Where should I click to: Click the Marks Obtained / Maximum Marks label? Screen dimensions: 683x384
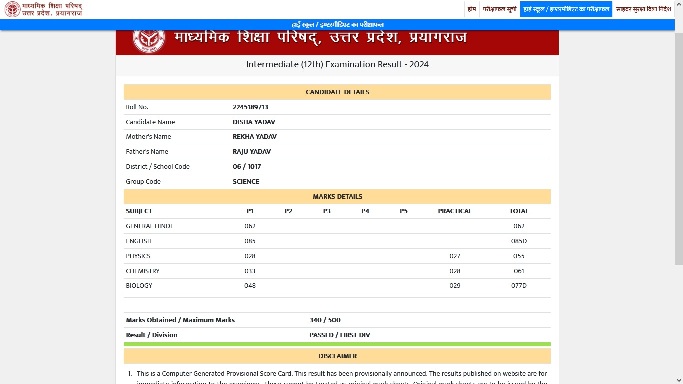[180, 320]
